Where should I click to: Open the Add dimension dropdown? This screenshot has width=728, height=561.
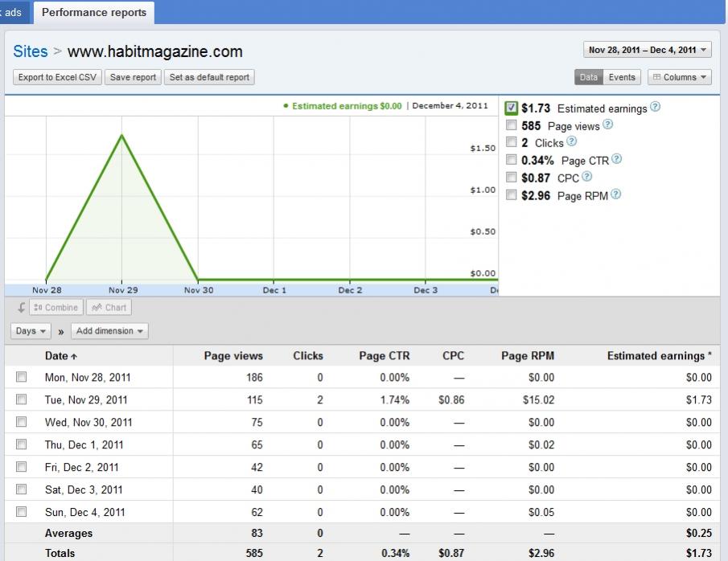tap(109, 331)
